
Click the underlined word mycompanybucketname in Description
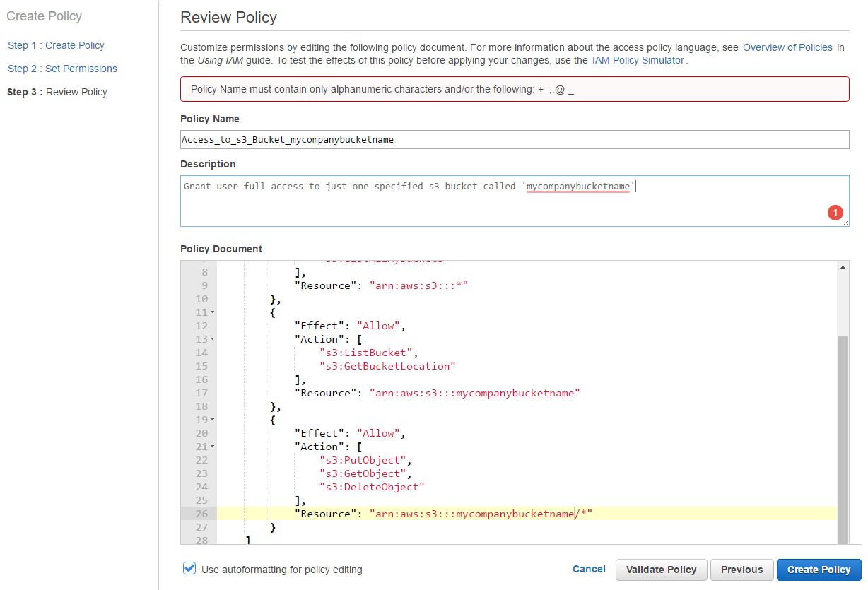click(577, 187)
